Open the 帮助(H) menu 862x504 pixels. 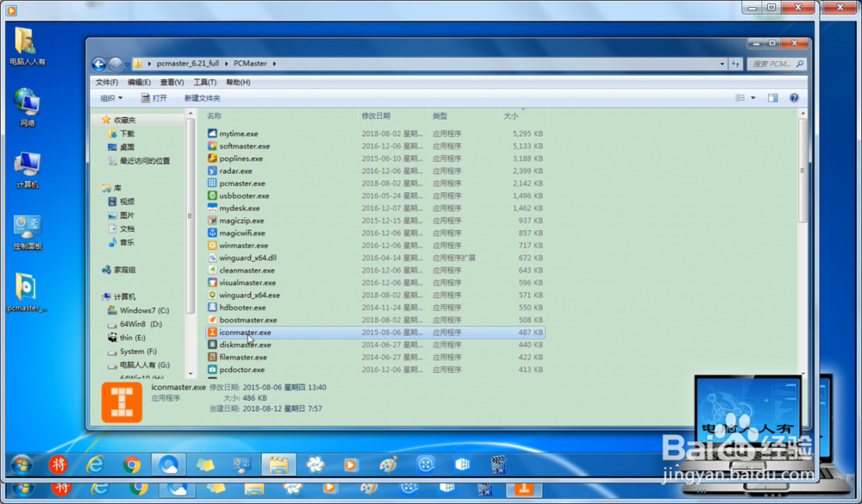click(x=238, y=82)
